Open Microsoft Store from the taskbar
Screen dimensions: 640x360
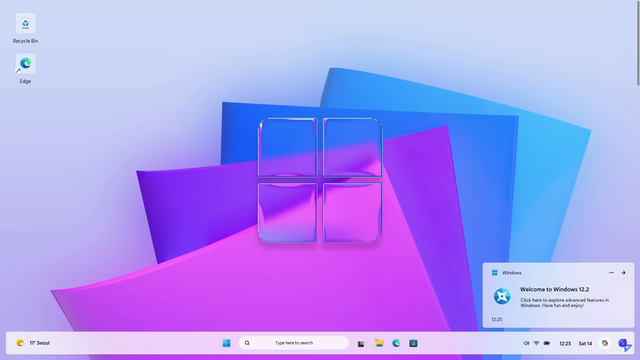click(413, 343)
